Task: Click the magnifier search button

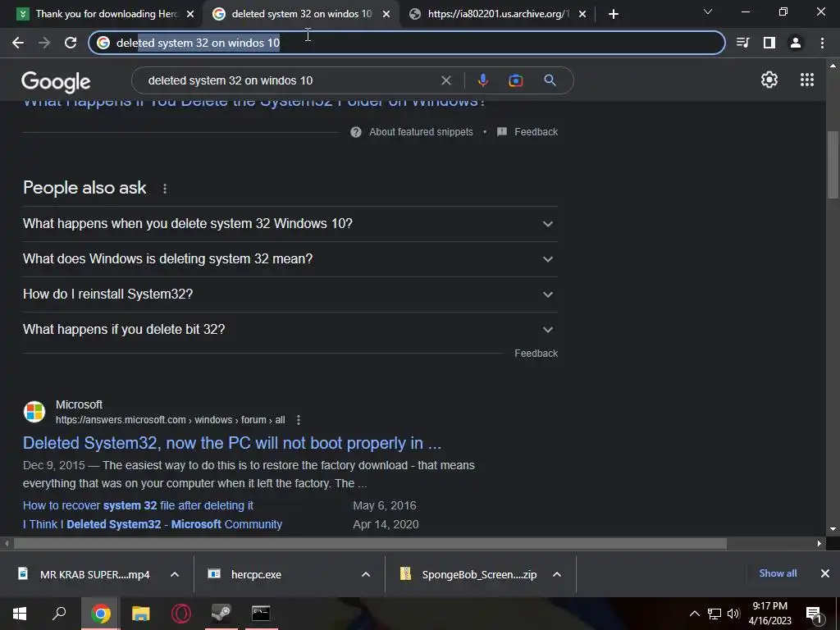Action: point(550,80)
